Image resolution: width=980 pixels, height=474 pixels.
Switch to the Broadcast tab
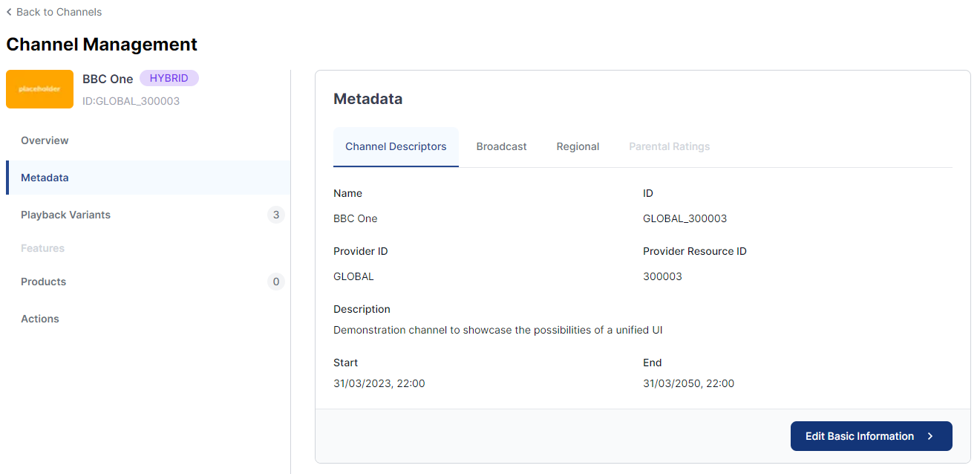pos(501,146)
